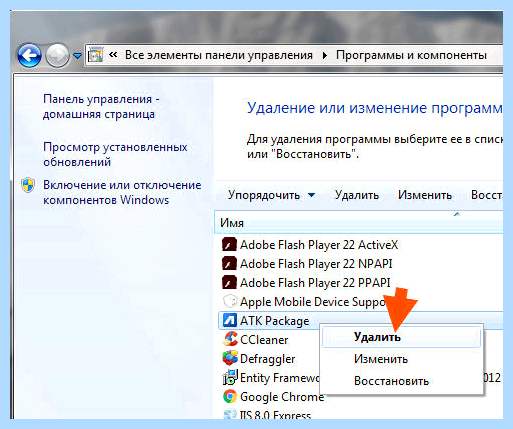Click toolbar button 'Удалить'
This screenshot has width=513, height=429.
point(357,195)
